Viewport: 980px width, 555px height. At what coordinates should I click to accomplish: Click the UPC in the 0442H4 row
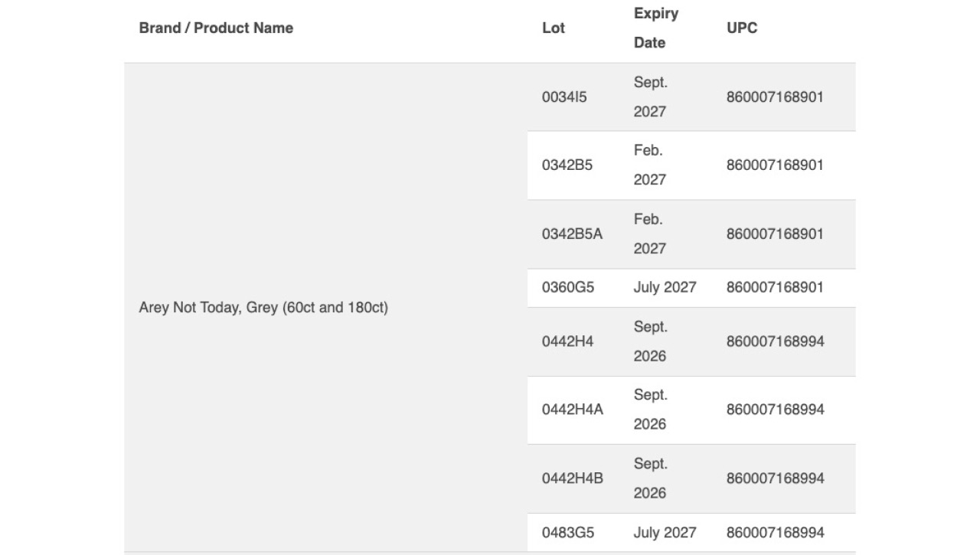point(776,341)
